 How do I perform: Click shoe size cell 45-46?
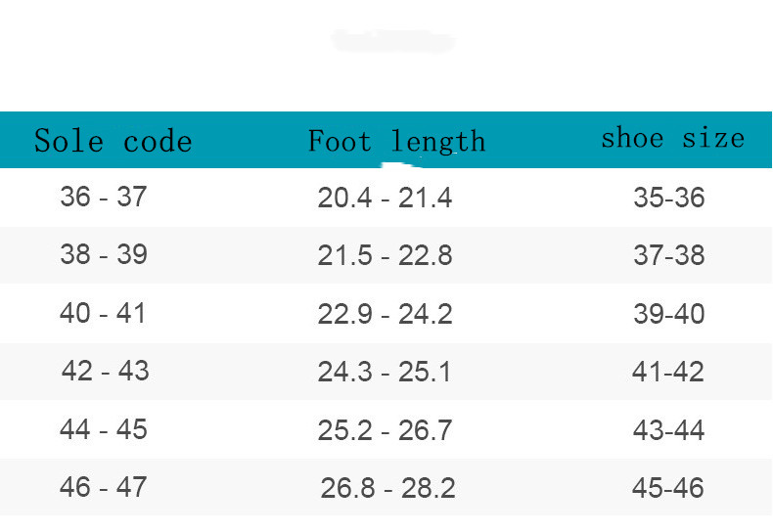tap(669, 488)
